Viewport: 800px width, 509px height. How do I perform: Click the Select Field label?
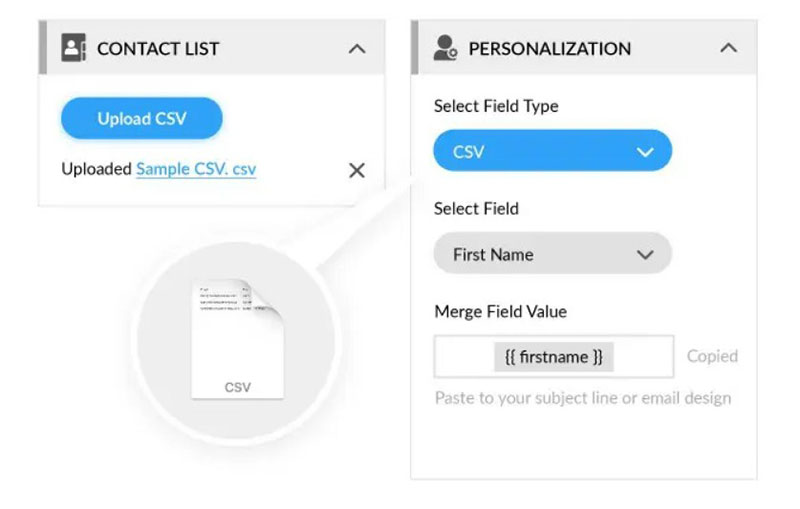[476, 209]
